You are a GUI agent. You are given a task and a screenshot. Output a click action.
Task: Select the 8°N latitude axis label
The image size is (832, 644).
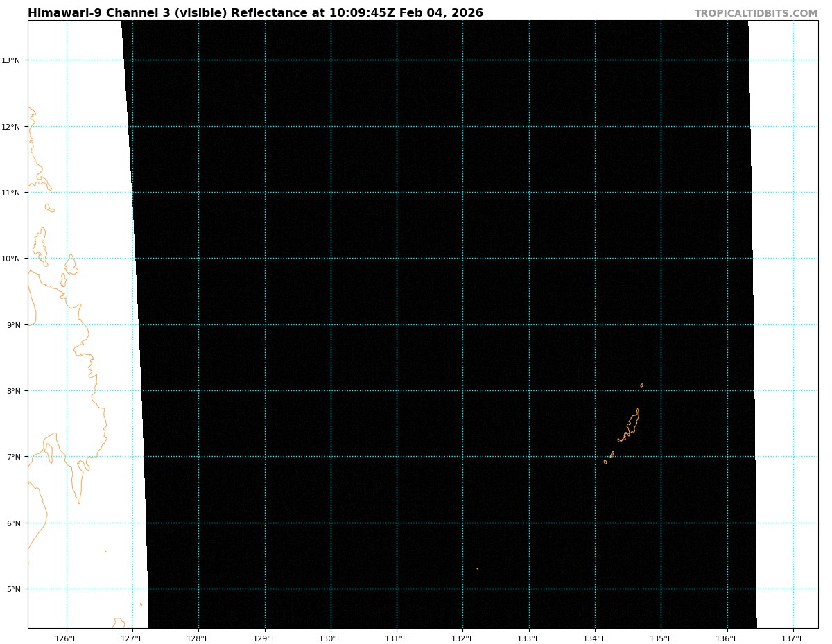pyautogui.click(x=12, y=391)
